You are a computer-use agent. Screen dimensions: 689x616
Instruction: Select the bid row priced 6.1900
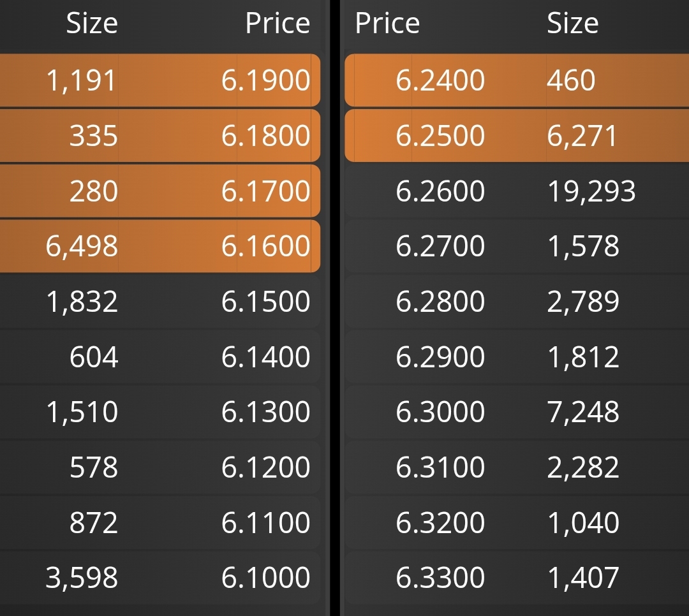[160, 80]
